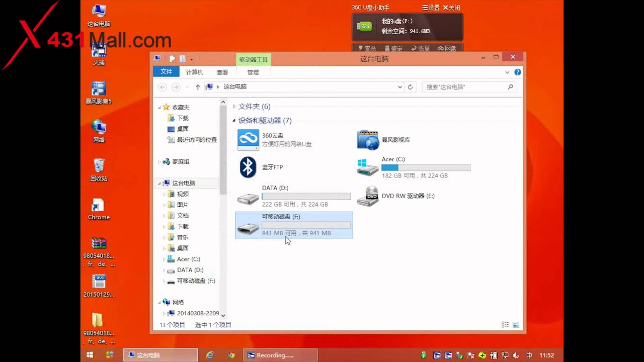Select 文档 in the navigation tree
Image resolution: width=644 pixels, height=362 pixels.
click(178, 216)
